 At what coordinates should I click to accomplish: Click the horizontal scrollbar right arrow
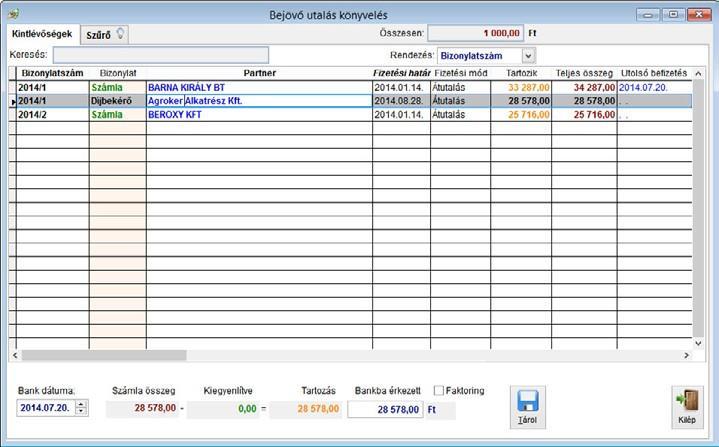[686, 355]
